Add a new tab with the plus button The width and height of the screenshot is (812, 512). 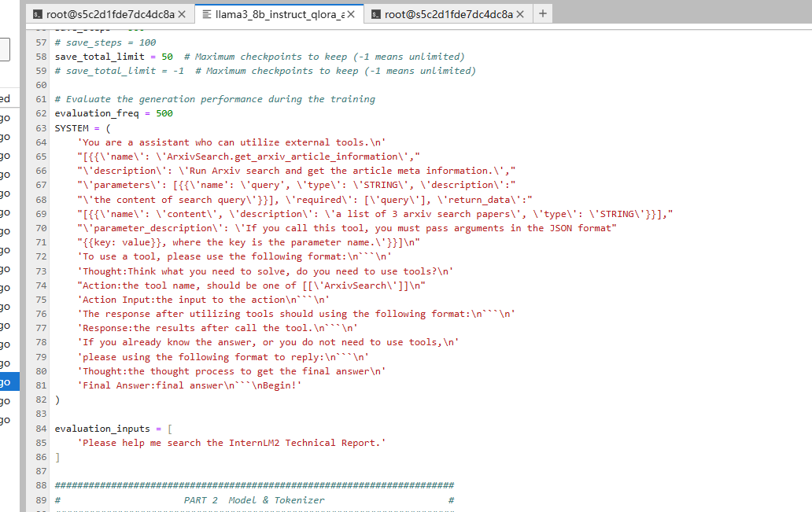[543, 13]
